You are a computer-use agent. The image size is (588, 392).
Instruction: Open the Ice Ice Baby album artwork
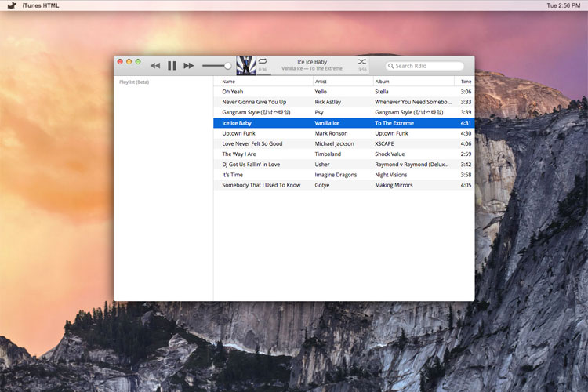point(246,65)
